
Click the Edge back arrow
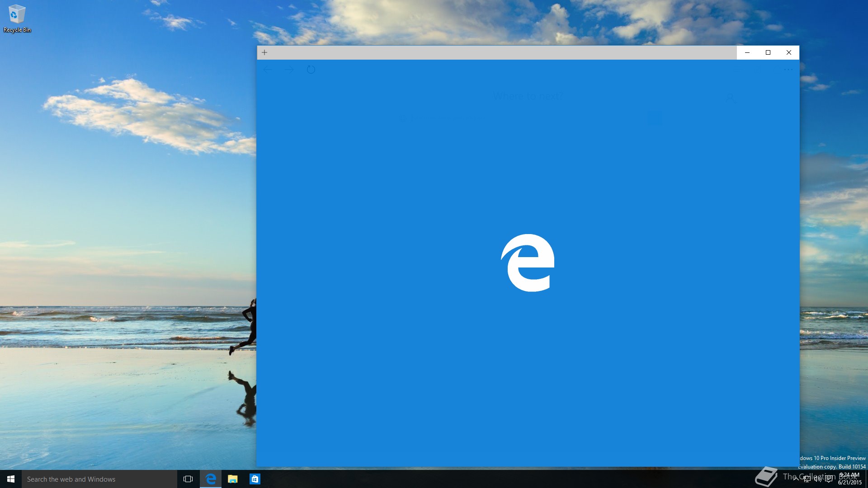268,70
